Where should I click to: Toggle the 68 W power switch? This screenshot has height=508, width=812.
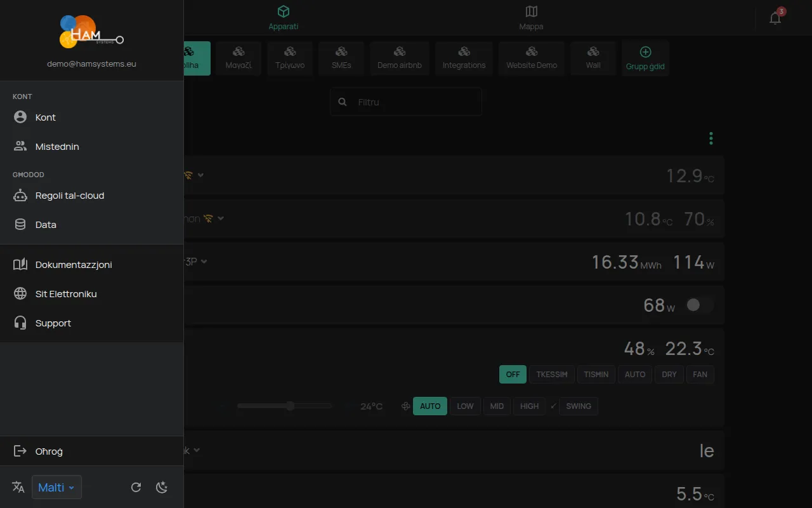[698, 305]
